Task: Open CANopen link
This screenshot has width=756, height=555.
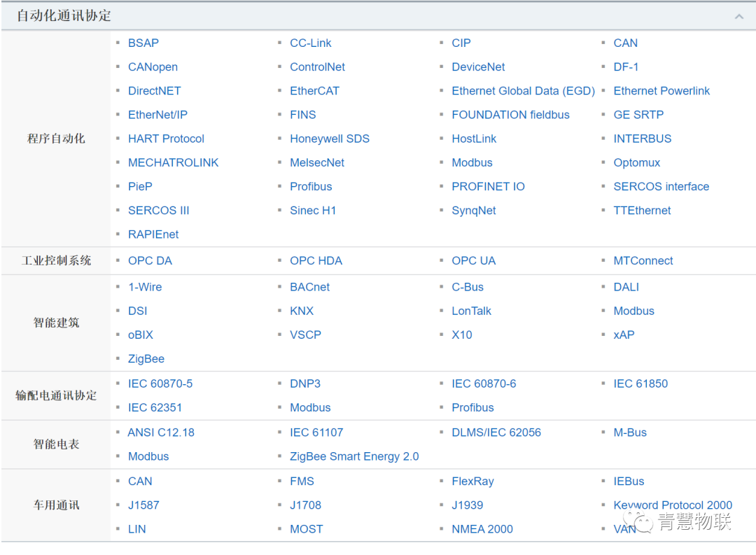Action: pyautogui.click(x=153, y=67)
